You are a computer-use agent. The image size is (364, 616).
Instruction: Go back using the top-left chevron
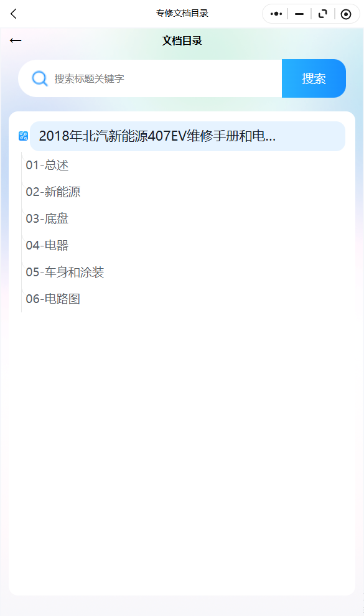(x=14, y=14)
